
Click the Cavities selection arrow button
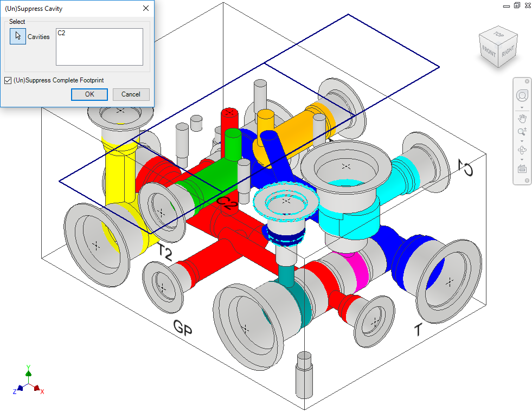18,36
